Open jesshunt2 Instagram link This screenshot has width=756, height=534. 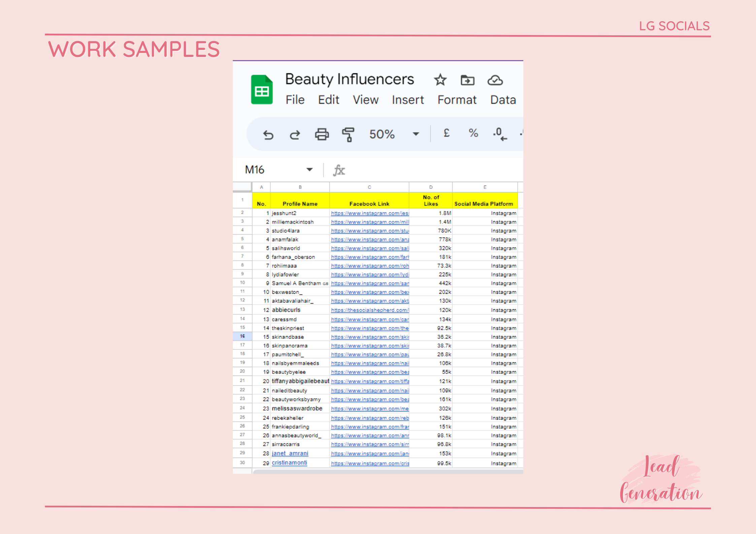click(369, 213)
